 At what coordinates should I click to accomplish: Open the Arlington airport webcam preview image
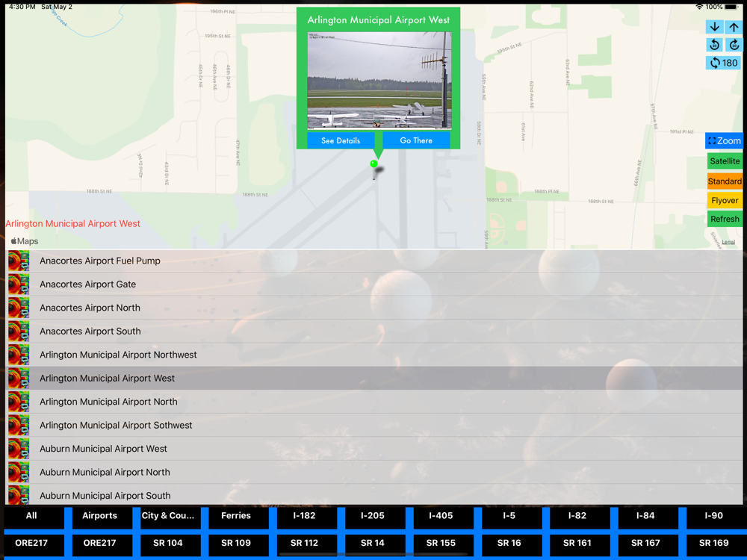(x=379, y=81)
